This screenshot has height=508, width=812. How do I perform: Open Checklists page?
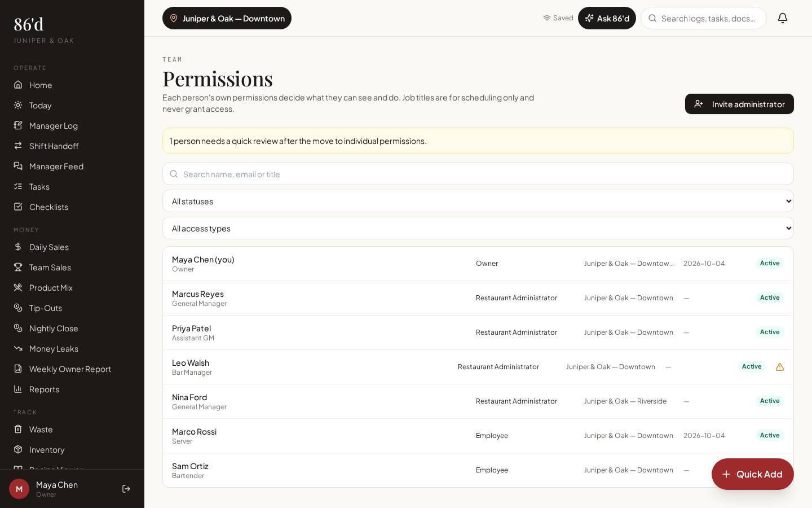click(72, 207)
